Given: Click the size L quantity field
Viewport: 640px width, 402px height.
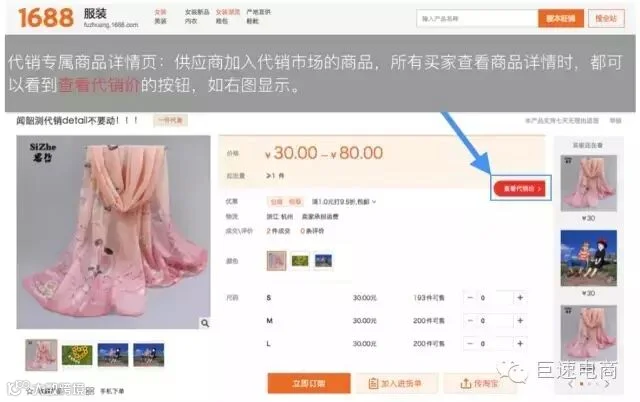Looking at the screenshot, I should coord(495,344).
